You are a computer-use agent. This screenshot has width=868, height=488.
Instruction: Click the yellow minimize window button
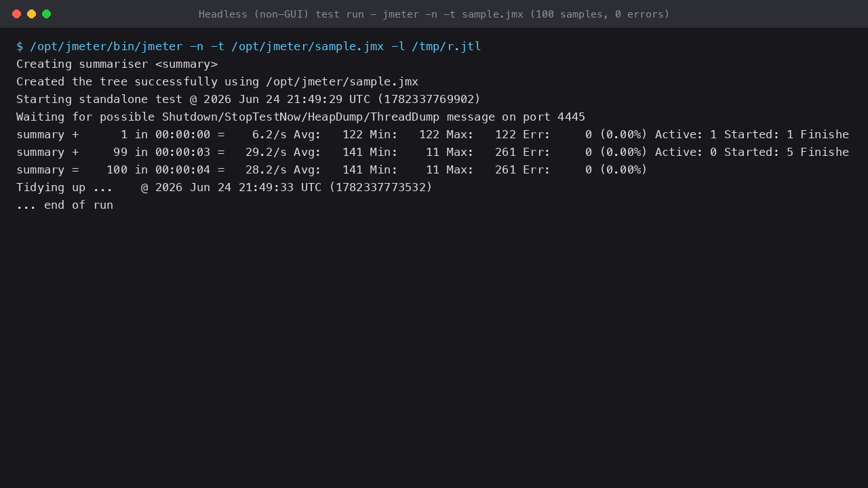[x=31, y=14]
